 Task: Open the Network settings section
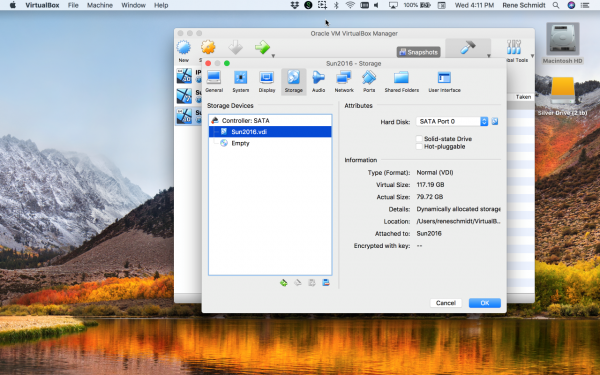click(344, 82)
